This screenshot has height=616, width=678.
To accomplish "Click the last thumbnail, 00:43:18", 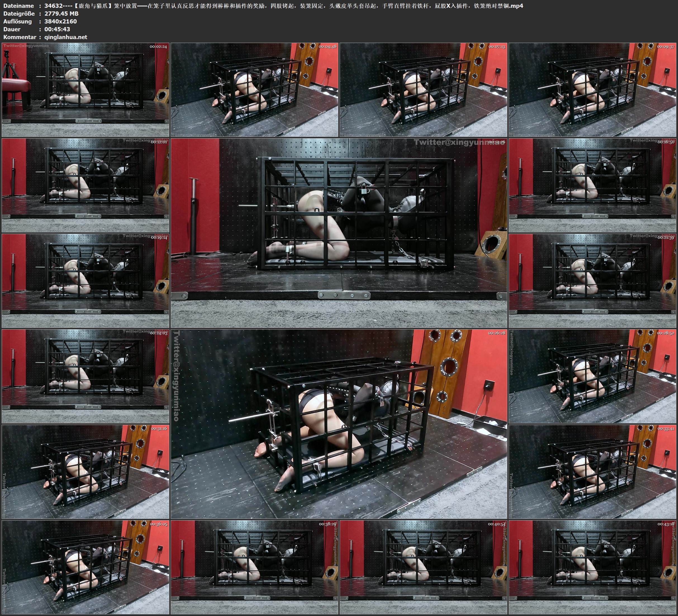I will coord(592,567).
